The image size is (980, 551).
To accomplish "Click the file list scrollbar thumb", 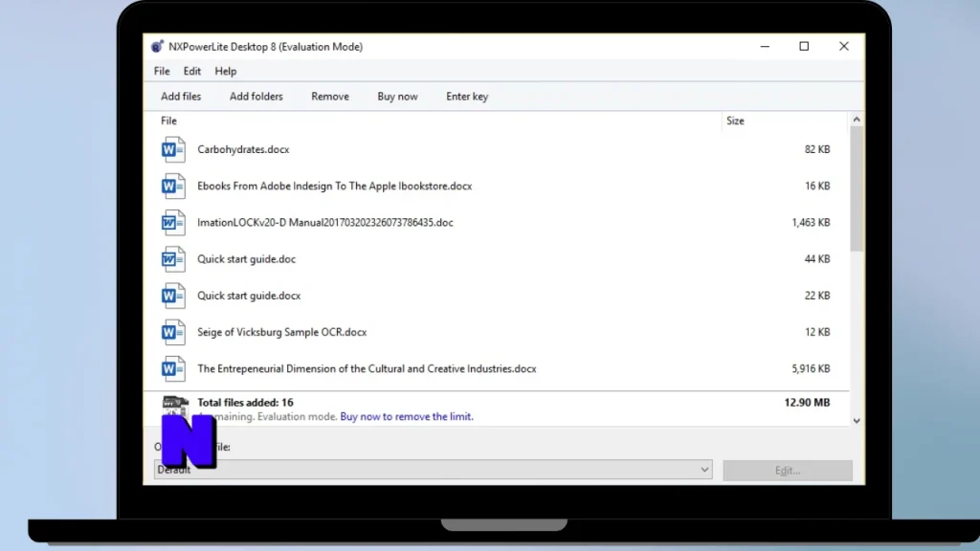I will pyautogui.click(x=857, y=188).
